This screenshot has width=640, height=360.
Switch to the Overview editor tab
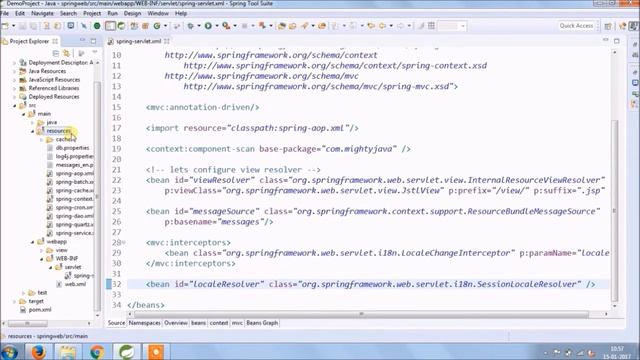(176, 323)
